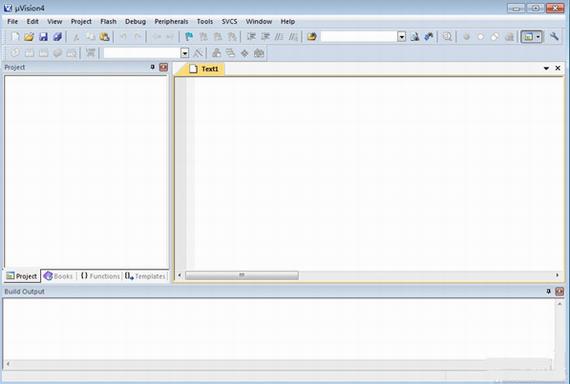Switch to the Text1 editor tab
The height and width of the screenshot is (384, 570).
pos(204,69)
